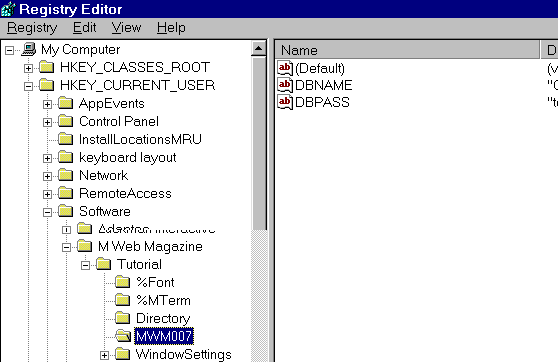Expand the RemoteAccess key

coord(47,194)
